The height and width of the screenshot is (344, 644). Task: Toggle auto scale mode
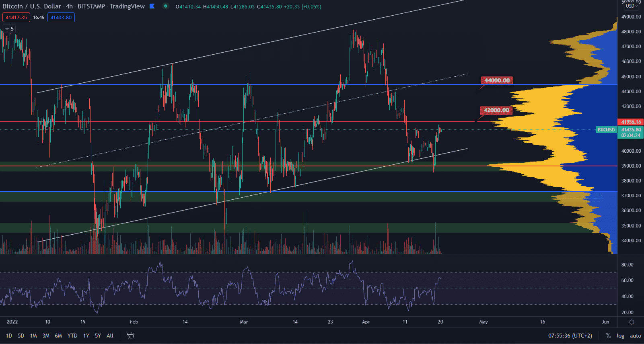[635, 336]
